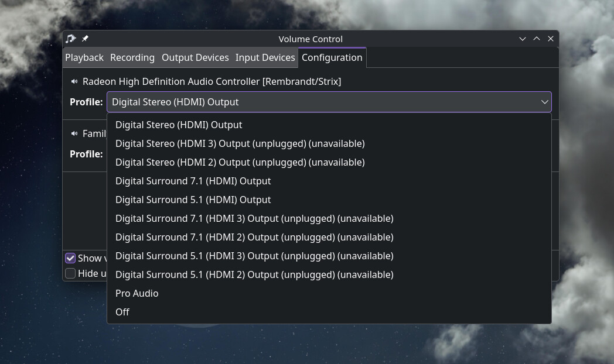614x364 pixels.
Task: Enable the unchecked Hide checkbox
Action: (x=70, y=273)
